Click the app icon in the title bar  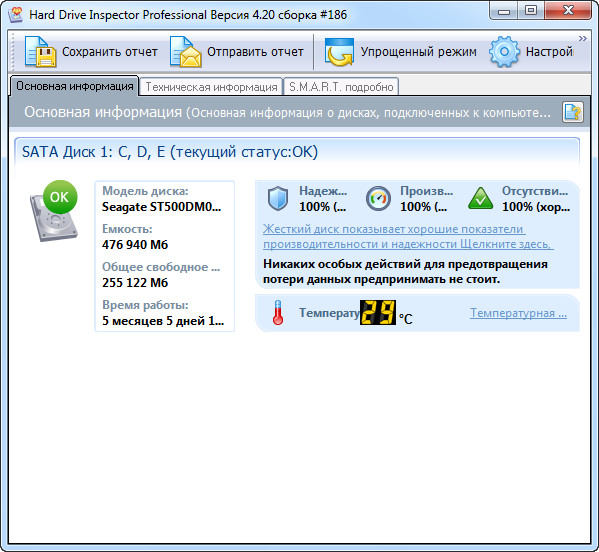(16, 15)
